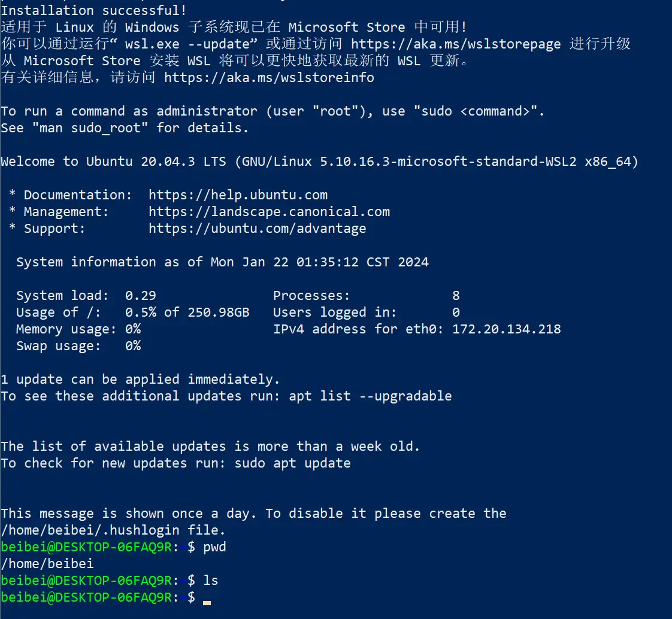Screen dimensions: 672x619
Task: Click the https://help.ubuntu.com documentation link
Action: click(238, 195)
